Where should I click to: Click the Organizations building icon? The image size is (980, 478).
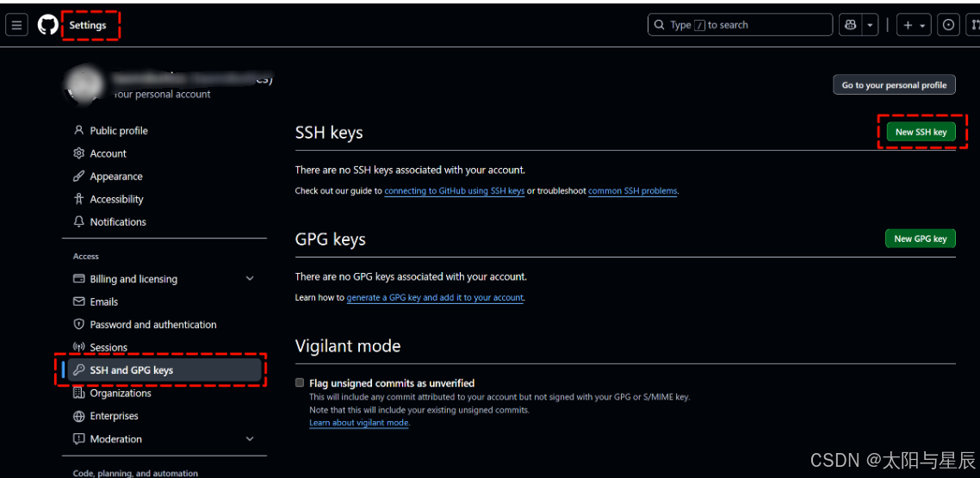click(x=78, y=393)
